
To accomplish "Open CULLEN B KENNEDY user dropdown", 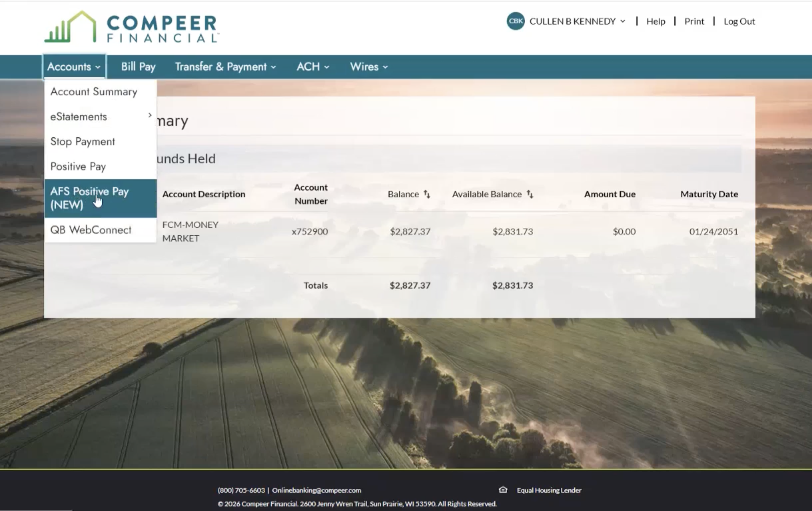I will pyautogui.click(x=577, y=21).
